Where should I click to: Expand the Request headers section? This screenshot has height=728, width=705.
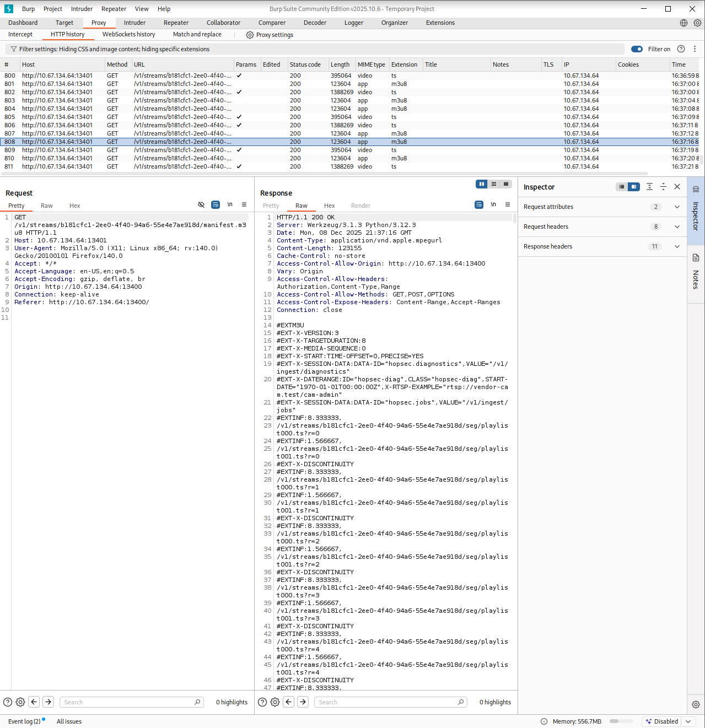(x=676, y=227)
